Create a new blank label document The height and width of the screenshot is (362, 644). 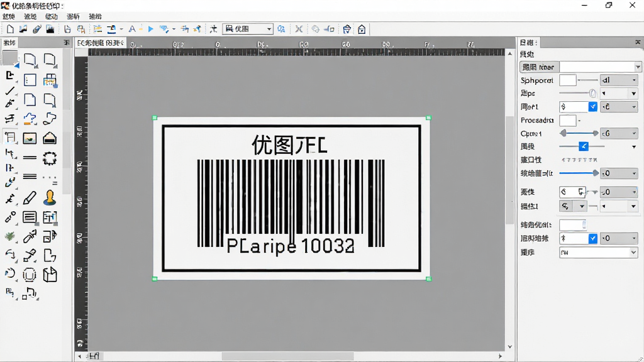[x=10, y=29]
